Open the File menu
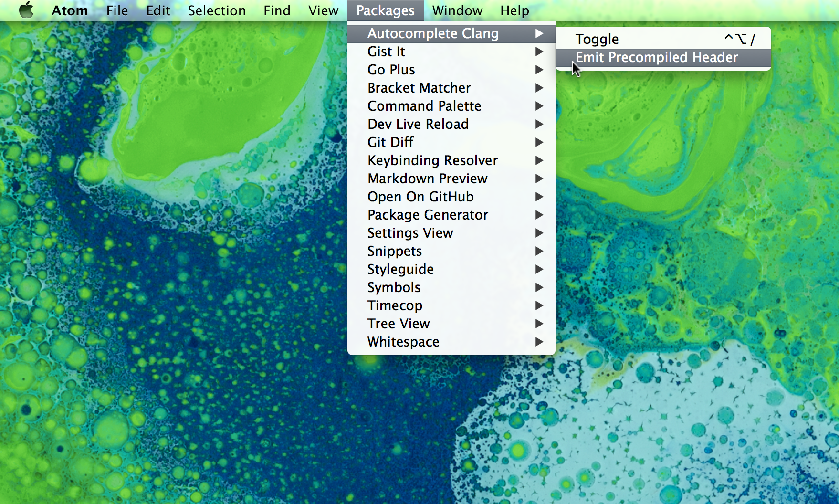Screen dimensions: 839x504 click(117, 10)
